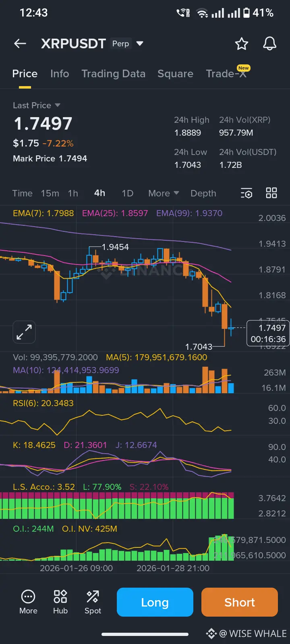Select the 1h timeframe
Screen dimensions: 290x644
click(73, 194)
